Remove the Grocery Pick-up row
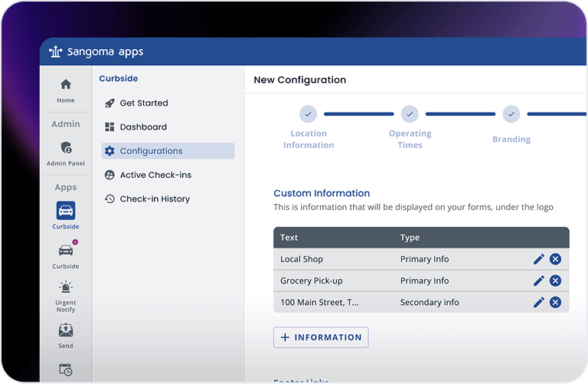This screenshot has width=588, height=384. pyautogui.click(x=555, y=281)
